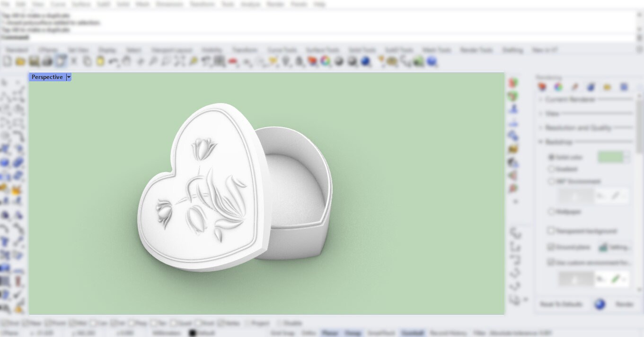Switch to the Solid Tools toolbar tab
Viewport: 644px width, 337px height.
pos(361,49)
